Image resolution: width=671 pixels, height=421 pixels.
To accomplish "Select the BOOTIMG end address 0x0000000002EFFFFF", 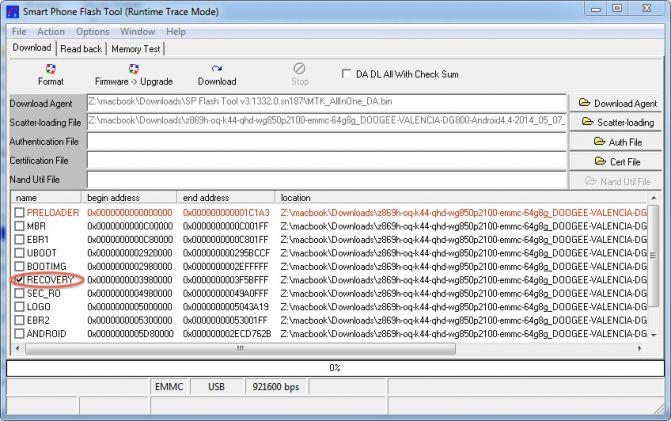I will coord(225,267).
